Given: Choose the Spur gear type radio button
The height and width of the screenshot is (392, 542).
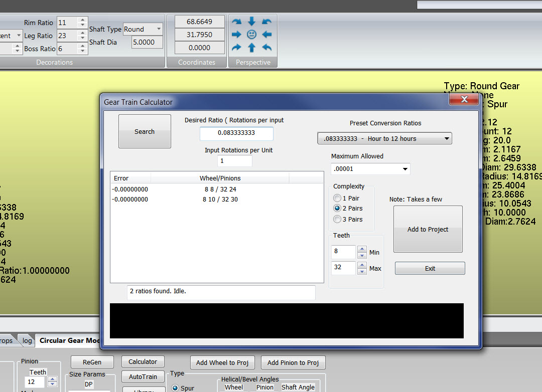Looking at the screenshot, I should (x=175, y=388).
